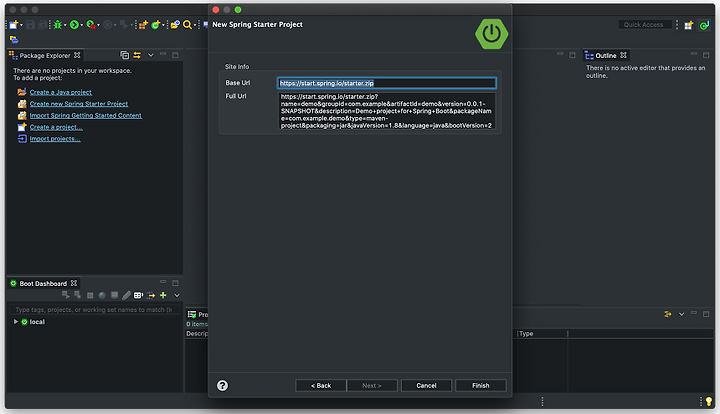Click the 'Create a Java project' link

61,92
